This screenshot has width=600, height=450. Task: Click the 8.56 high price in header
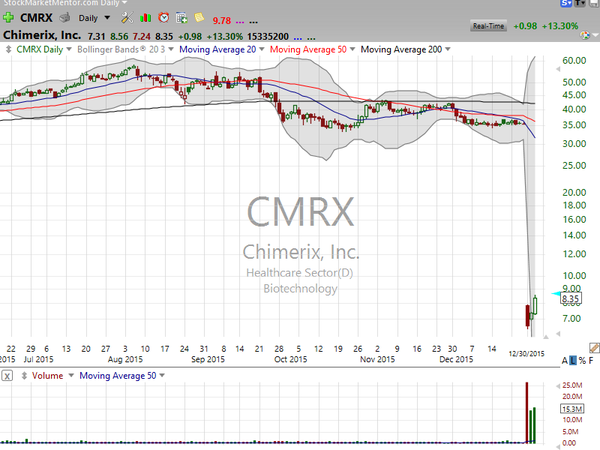[x=119, y=36]
